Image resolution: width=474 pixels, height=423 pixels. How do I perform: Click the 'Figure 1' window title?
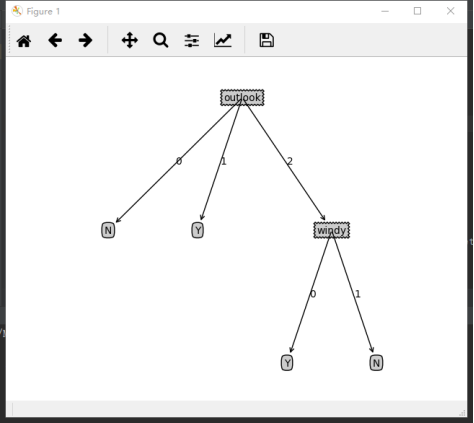(43, 12)
